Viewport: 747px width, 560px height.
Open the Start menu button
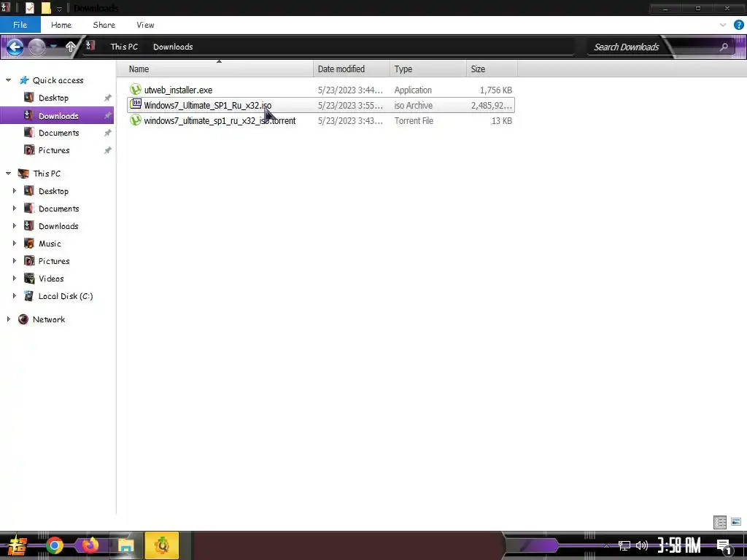click(17, 545)
